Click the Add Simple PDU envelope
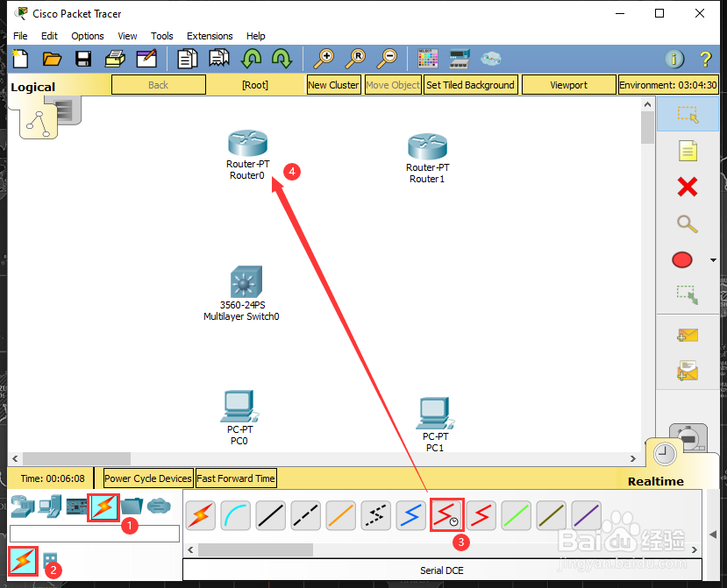Image resolution: width=727 pixels, height=588 pixels. tap(688, 335)
